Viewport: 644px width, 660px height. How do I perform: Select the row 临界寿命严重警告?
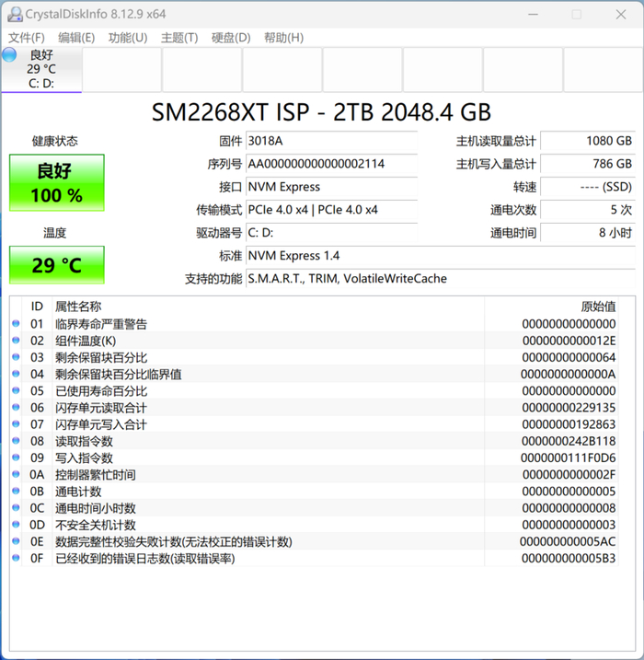tap(315, 324)
